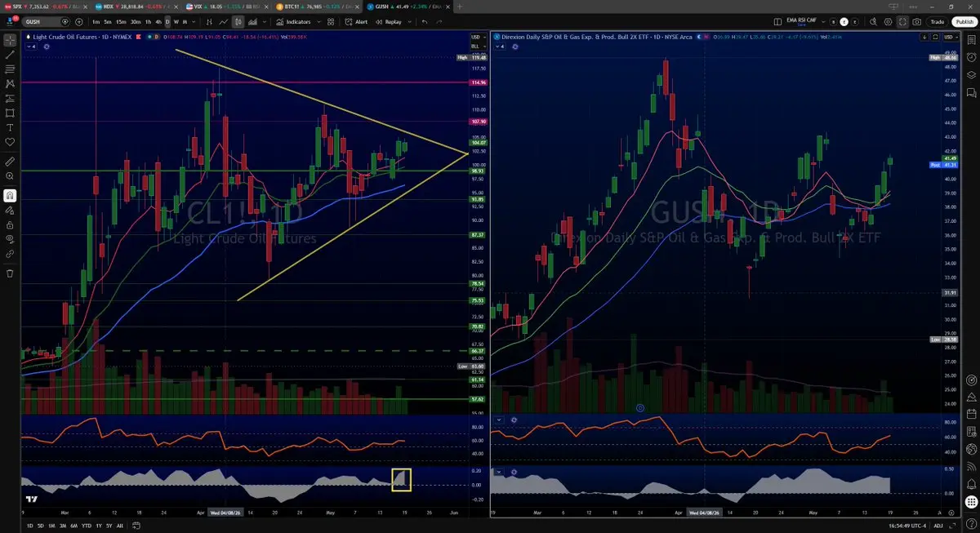
Task: Select the 30m timeframe
Action: 136,22
